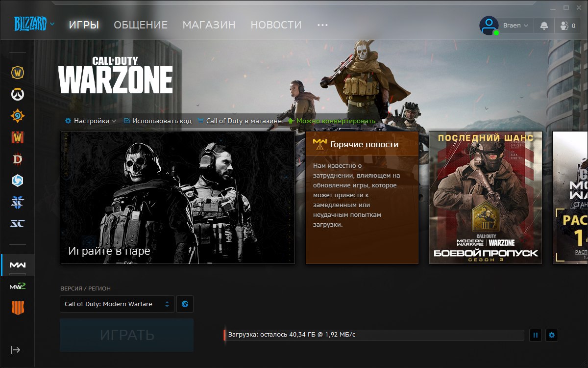Click Можно конвертировать link
This screenshot has width=588, height=368.
coord(331,121)
